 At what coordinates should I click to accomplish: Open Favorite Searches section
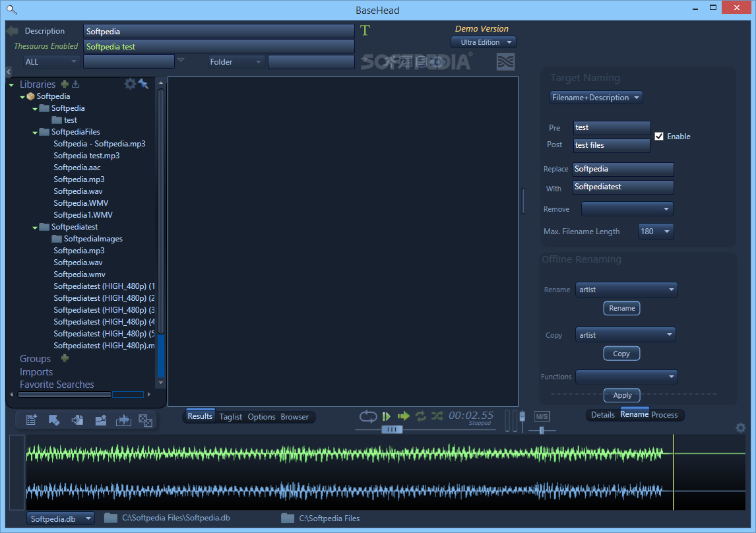(57, 385)
